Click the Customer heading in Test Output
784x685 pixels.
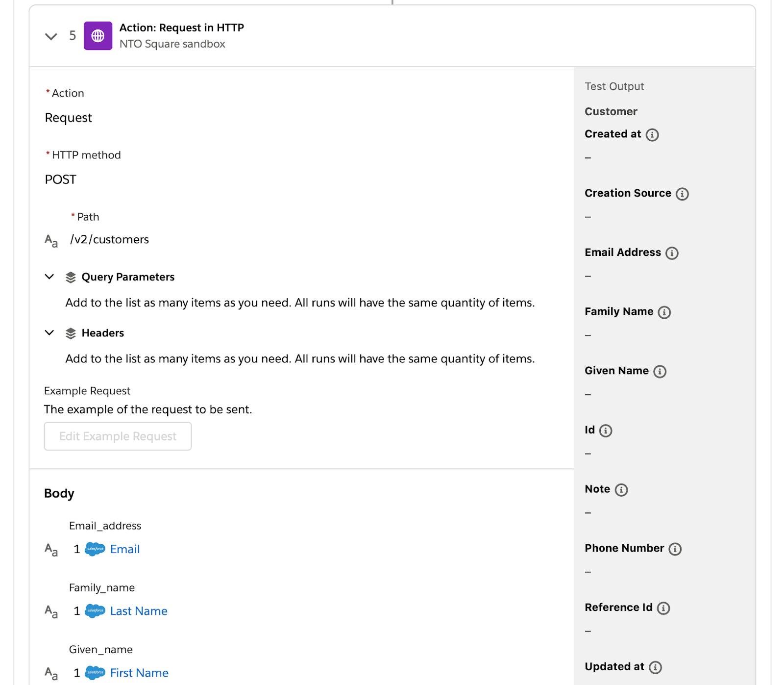tap(611, 111)
